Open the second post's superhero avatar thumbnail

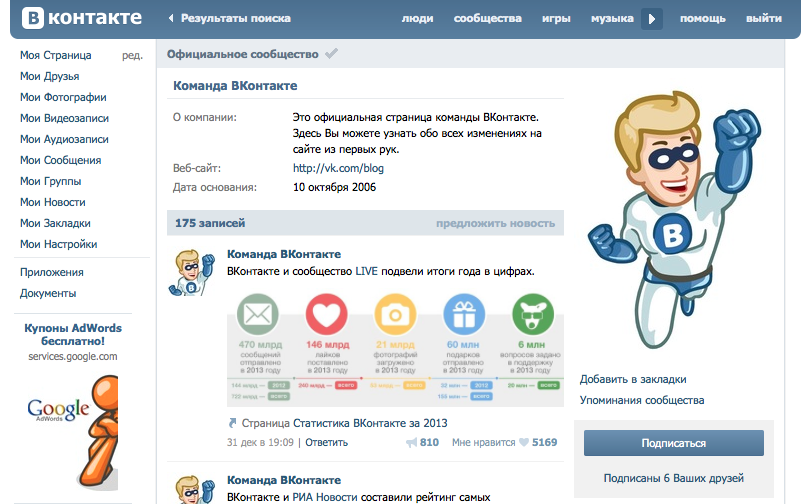tap(192, 489)
